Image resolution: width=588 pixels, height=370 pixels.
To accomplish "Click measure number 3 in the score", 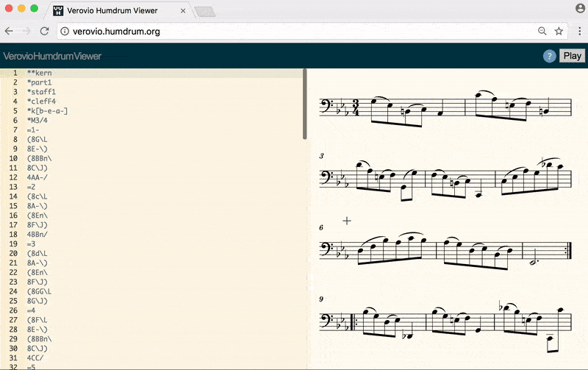I will pos(321,156).
